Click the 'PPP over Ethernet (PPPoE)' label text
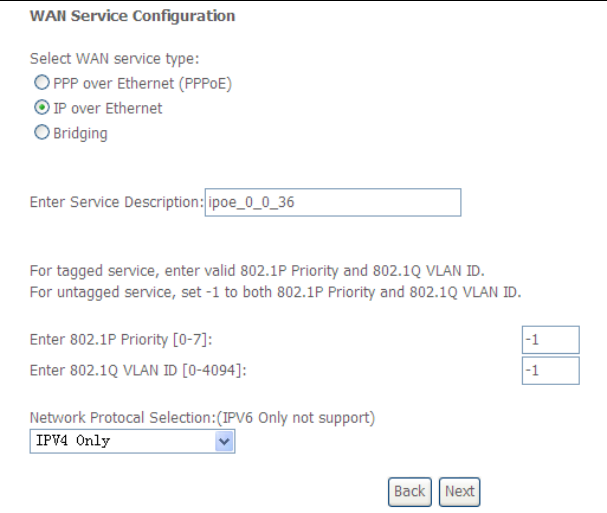 click(142, 84)
